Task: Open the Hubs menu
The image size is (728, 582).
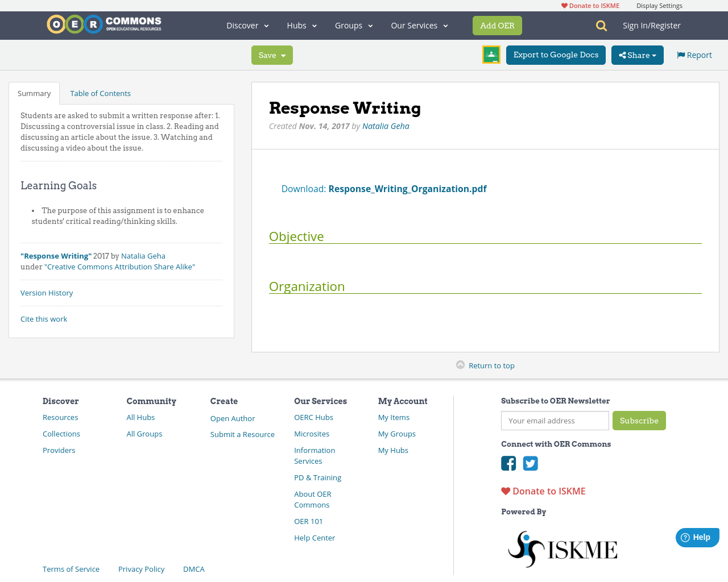Action: [301, 25]
